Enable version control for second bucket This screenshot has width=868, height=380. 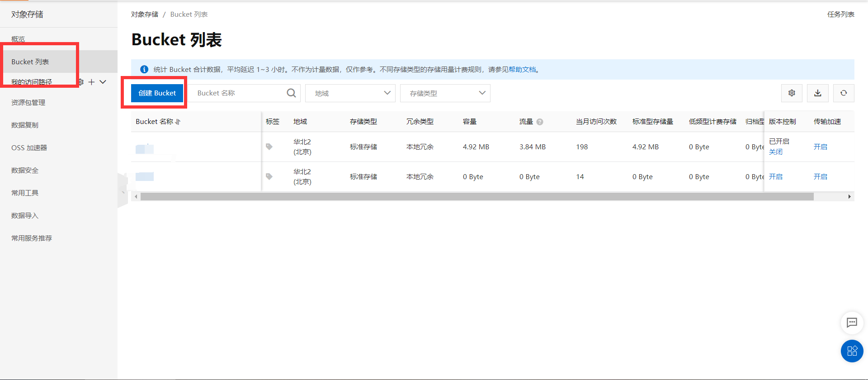pos(776,176)
